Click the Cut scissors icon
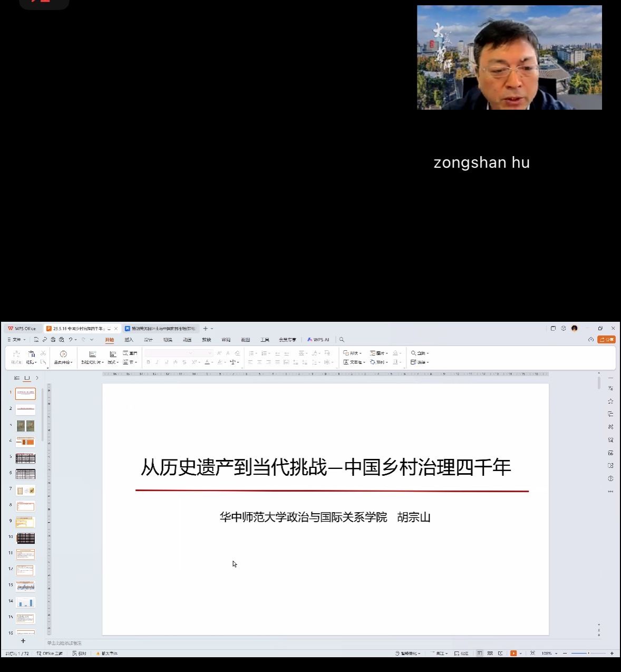 [x=43, y=353]
